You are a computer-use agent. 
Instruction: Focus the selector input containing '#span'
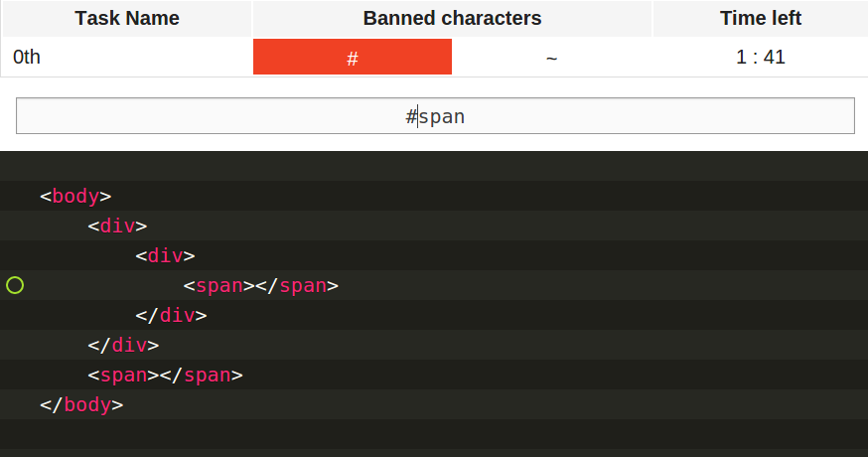click(x=435, y=116)
